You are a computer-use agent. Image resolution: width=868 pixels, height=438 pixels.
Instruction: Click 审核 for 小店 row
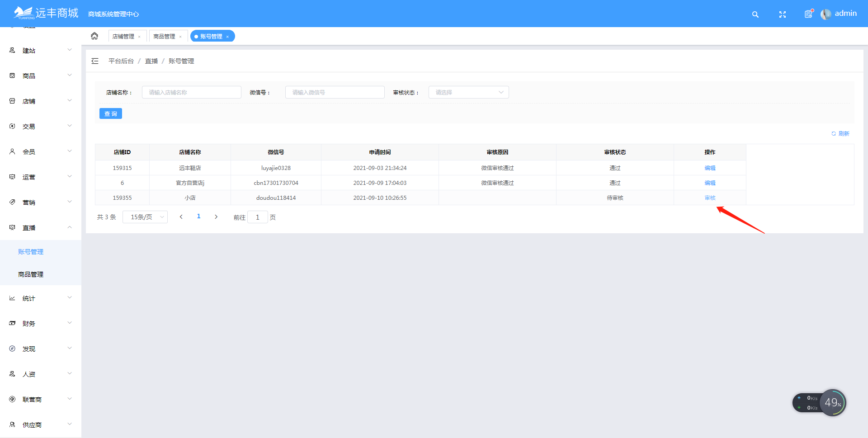(710, 198)
